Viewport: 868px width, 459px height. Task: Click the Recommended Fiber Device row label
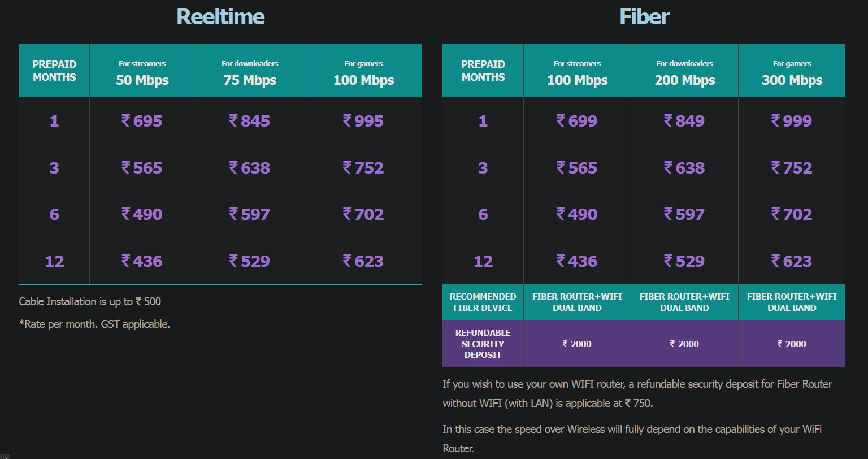(483, 302)
